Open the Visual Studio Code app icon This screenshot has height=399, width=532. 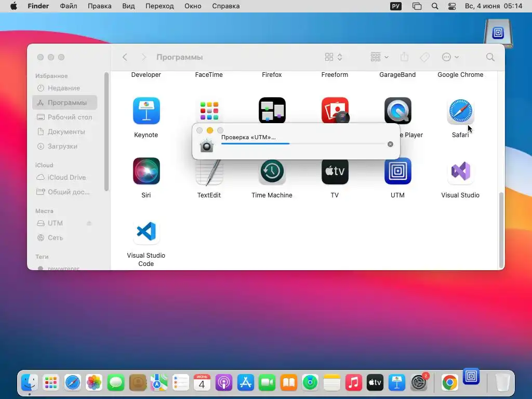pyautogui.click(x=146, y=231)
